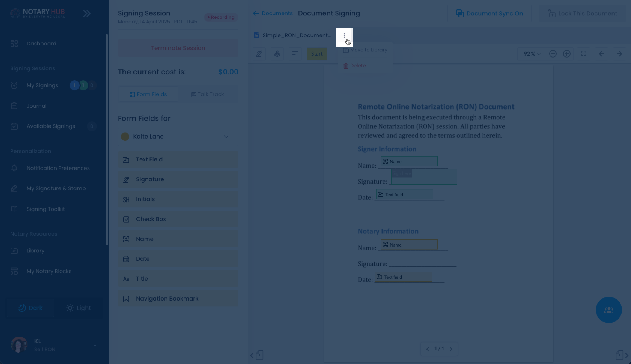Open My Signings in sidebar
Image resolution: width=631 pixels, height=364 pixels.
[42, 86]
